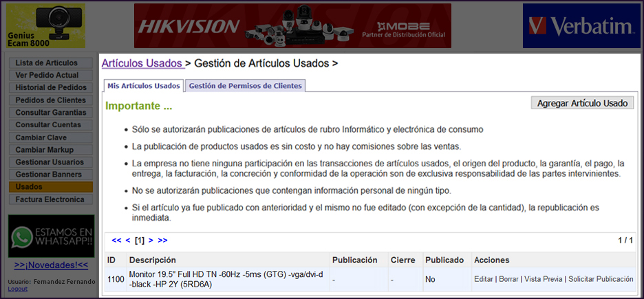Open the Artículos Usados breadcrumb link
This screenshot has width=644, height=299.
click(x=142, y=63)
